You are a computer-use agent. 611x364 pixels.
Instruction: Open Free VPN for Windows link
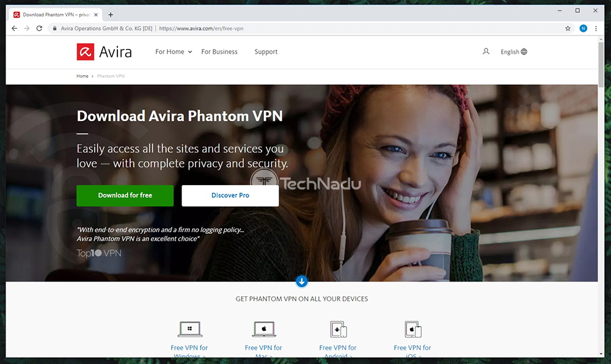(x=189, y=352)
